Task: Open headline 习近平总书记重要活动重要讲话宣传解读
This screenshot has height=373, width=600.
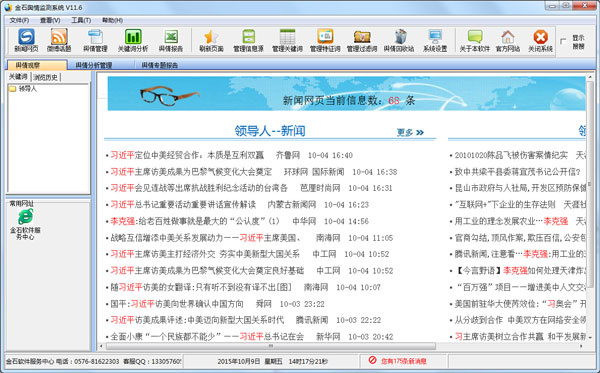Action: [x=183, y=205]
